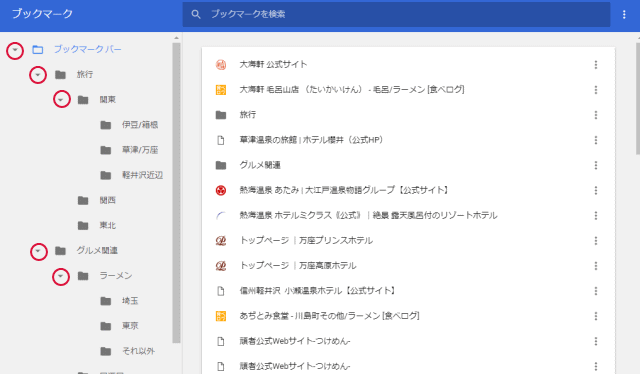Open the three-dot organize menu in the blue header
The image size is (640, 374).
(624, 15)
